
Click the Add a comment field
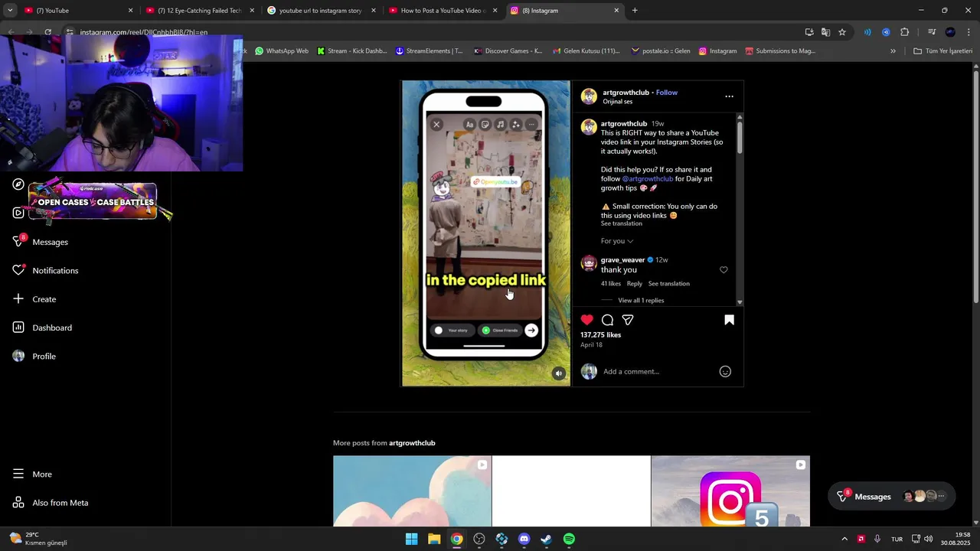pos(658,371)
